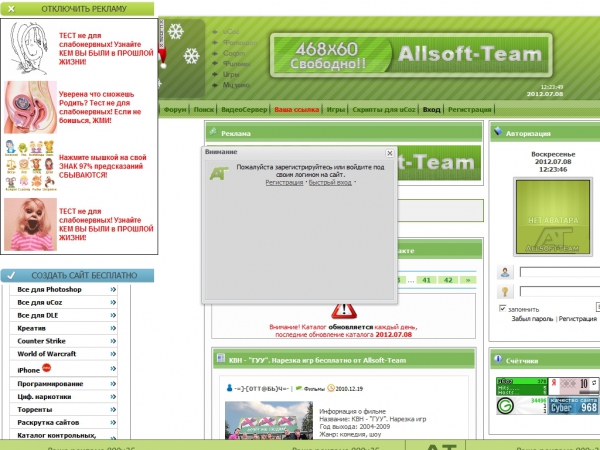This screenshot has width=600, height=450.
Task: Click the Cyber 968 site quality counter
Action: tap(573, 406)
